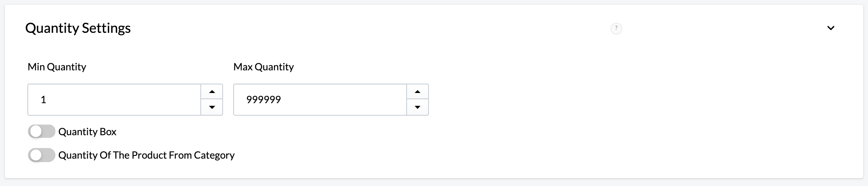Place cursor on the 999999 value in Max Quantity

click(263, 100)
